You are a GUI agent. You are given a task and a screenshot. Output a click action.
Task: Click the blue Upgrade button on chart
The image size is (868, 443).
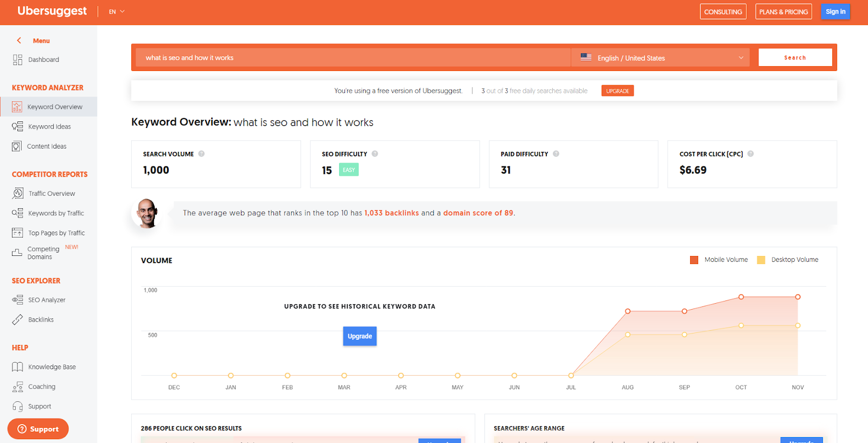tap(360, 336)
